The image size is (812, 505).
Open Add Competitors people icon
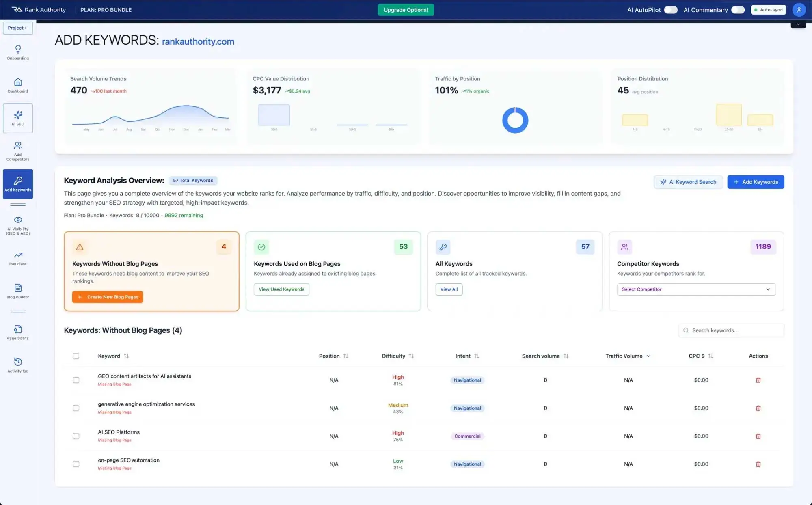click(x=18, y=146)
